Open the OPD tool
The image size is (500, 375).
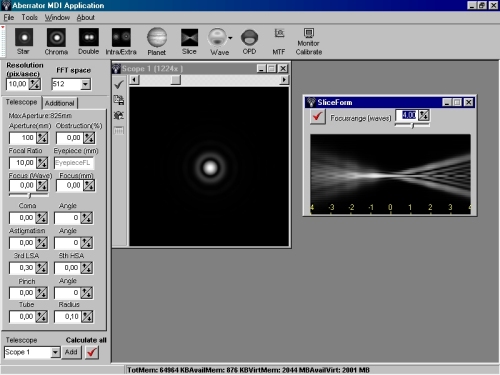(x=249, y=42)
